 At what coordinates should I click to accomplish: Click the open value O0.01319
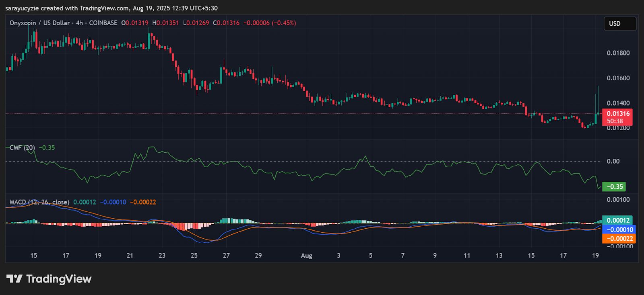[x=135, y=23]
